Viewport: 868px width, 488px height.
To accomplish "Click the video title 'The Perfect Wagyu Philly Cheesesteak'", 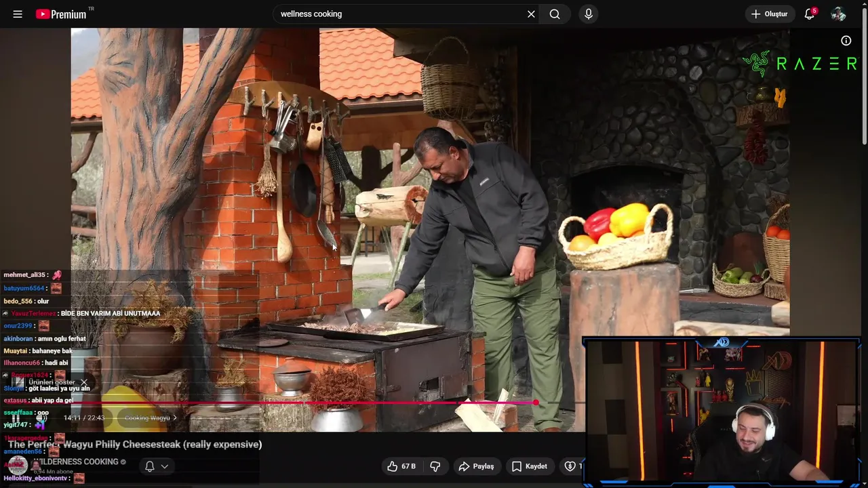I will click(x=135, y=445).
